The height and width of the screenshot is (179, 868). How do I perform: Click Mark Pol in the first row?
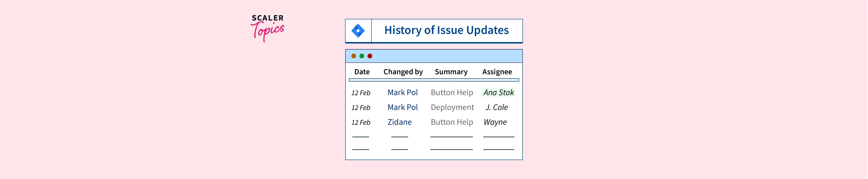coord(402,93)
